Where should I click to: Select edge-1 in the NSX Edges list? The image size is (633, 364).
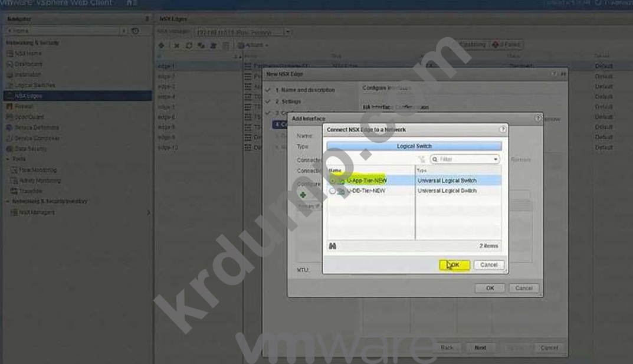[166, 66]
